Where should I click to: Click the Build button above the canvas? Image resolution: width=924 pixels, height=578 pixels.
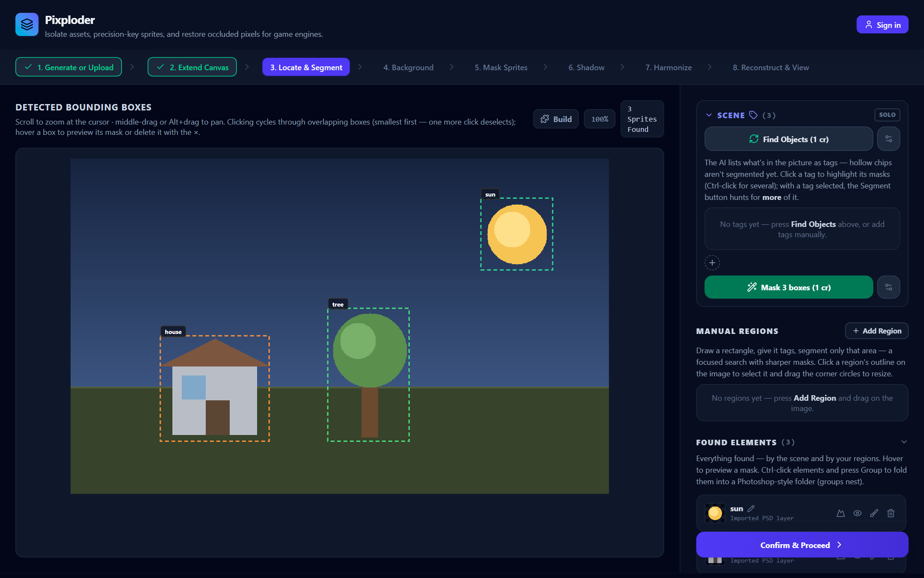point(556,119)
